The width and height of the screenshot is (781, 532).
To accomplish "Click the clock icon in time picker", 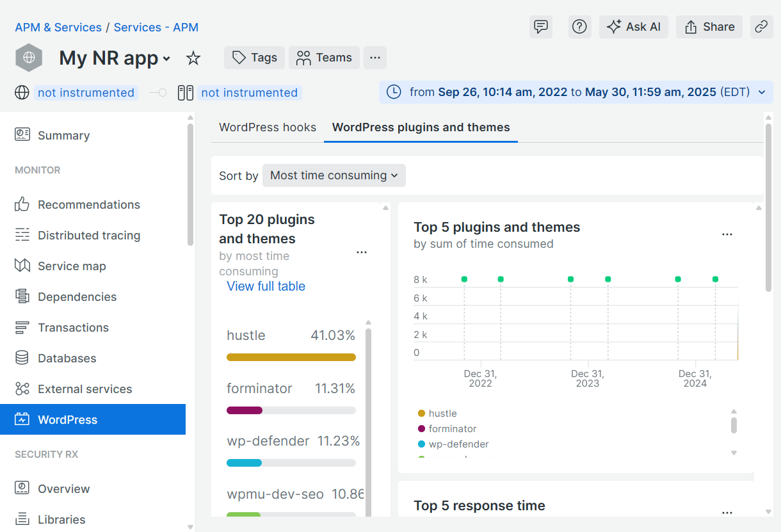I will point(394,92).
